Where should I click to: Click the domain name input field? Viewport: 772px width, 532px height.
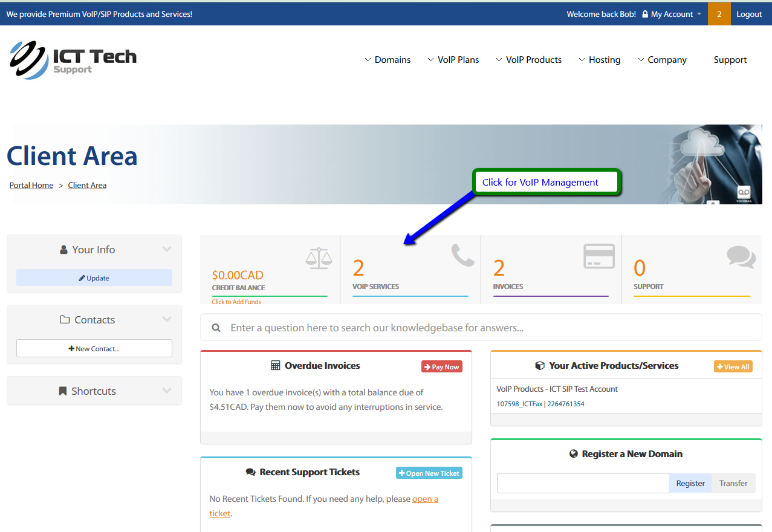[583, 483]
